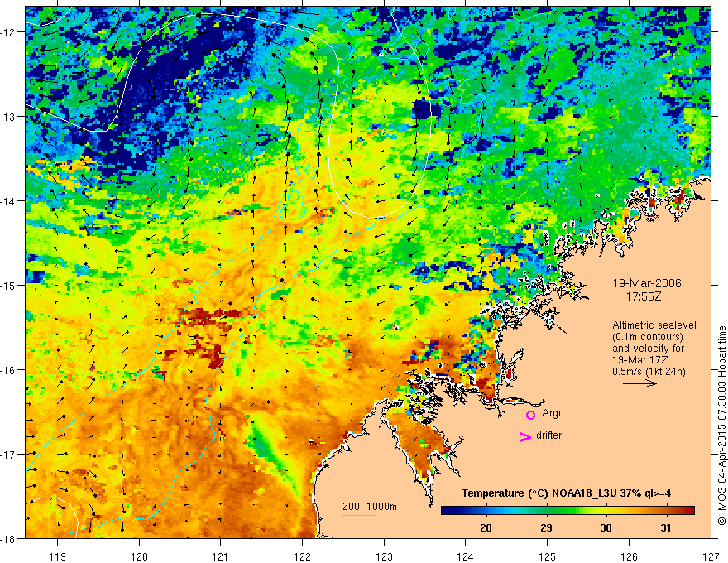Click the longitude '125' axis label
The width and height of the screenshot is (728, 563).
(548, 556)
